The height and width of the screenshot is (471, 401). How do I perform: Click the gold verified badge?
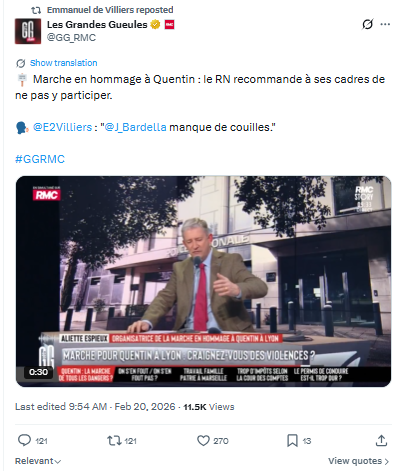point(155,25)
